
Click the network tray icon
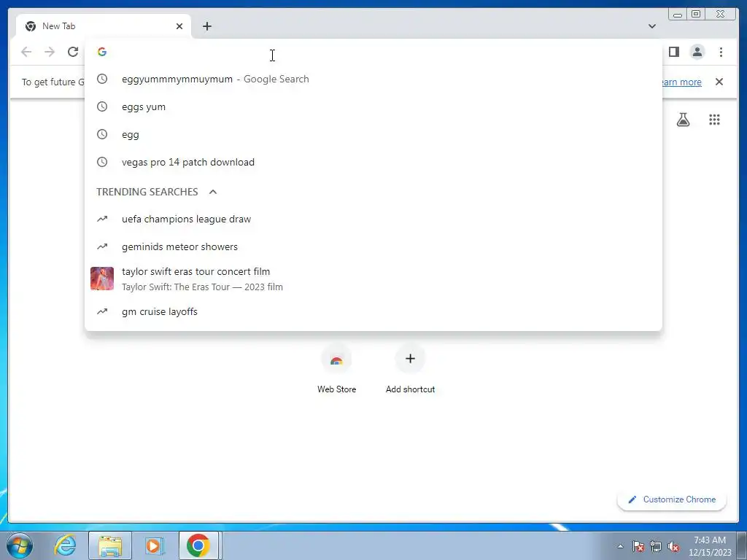656,546
